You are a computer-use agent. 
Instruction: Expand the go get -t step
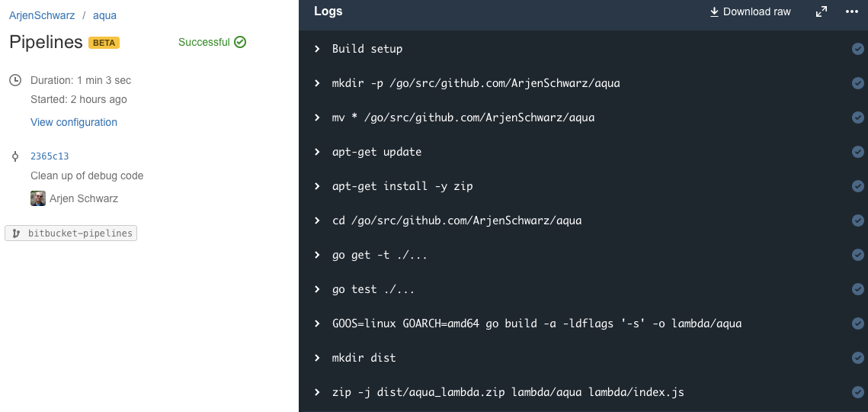(x=317, y=255)
